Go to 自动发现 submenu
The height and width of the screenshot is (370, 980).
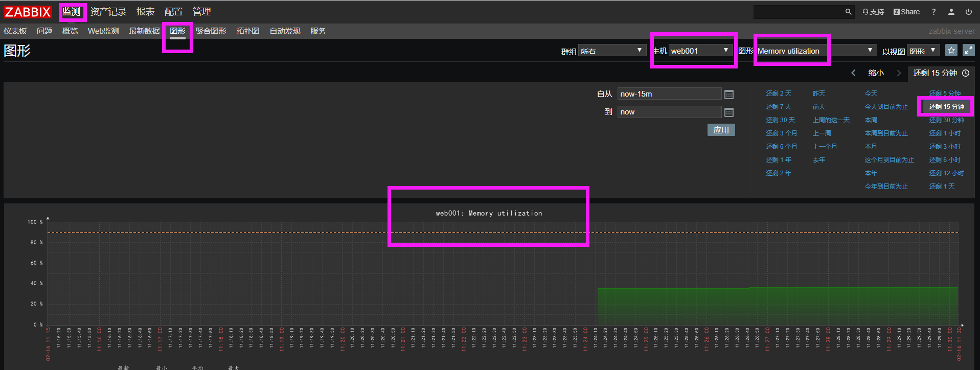[x=285, y=31]
